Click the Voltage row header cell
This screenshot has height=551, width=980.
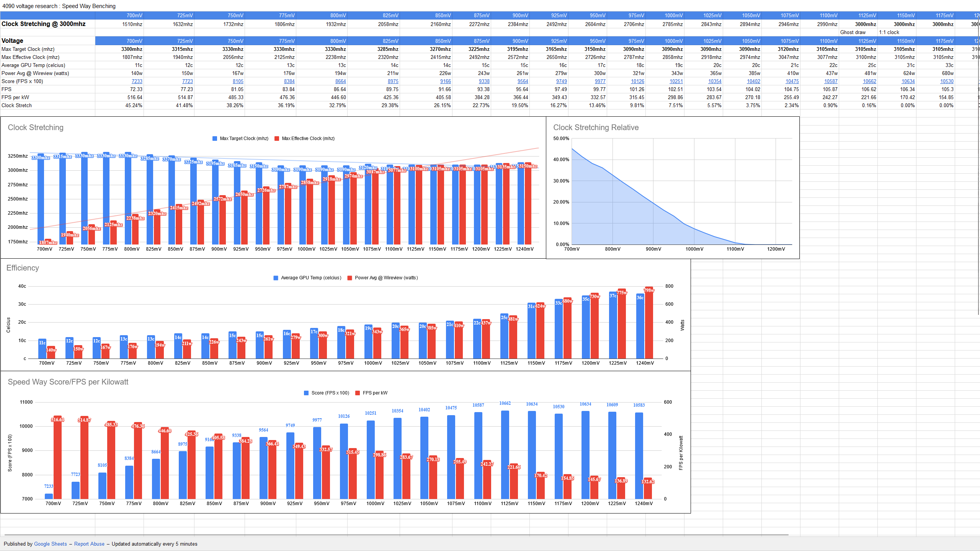(47, 41)
